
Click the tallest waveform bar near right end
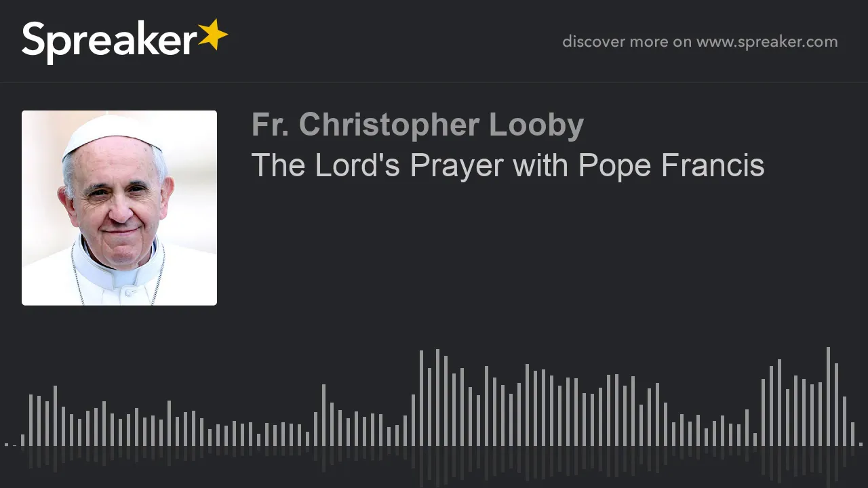[x=828, y=396]
